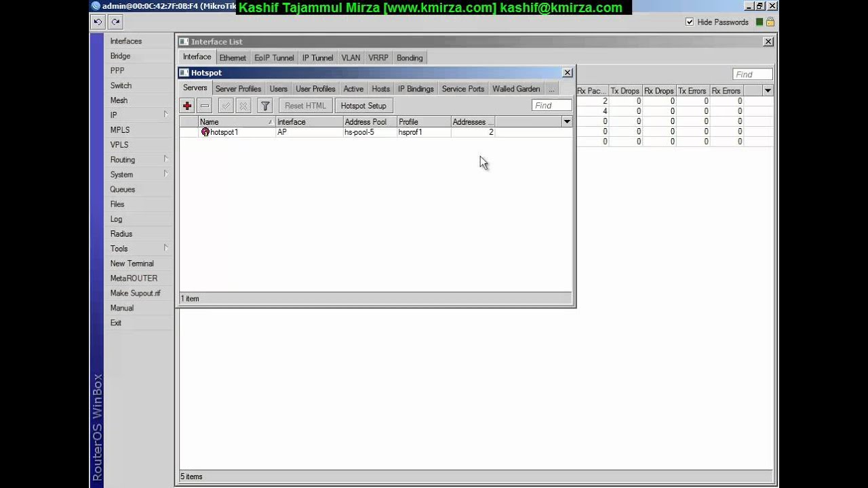Switch to the VLAN tab
The image size is (868, 488).
(x=351, y=58)
